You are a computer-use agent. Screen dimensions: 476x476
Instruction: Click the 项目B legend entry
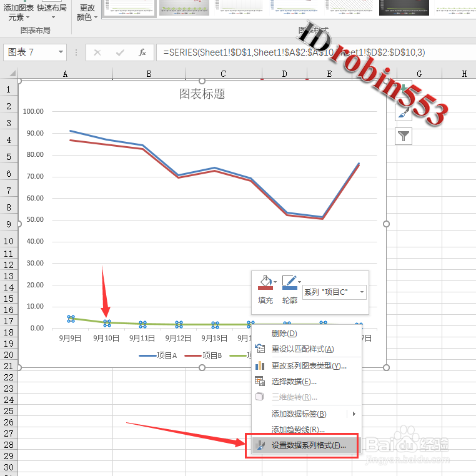click(203, 355)
